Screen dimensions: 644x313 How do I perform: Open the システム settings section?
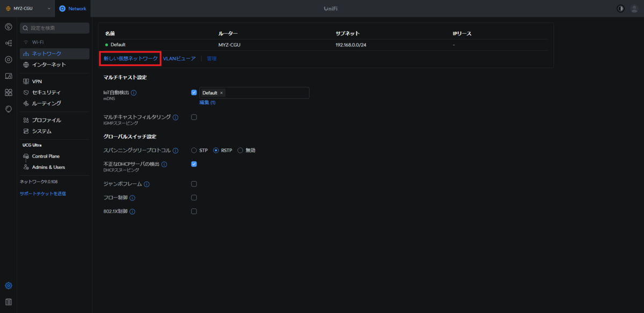[x=55, y=131]
